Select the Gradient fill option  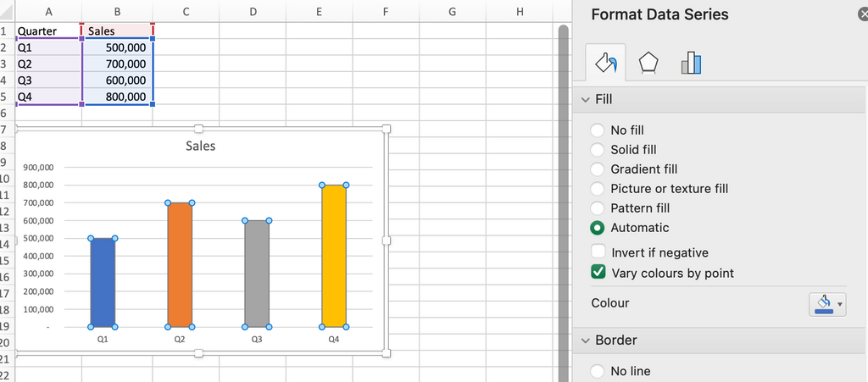pos(597,169)
